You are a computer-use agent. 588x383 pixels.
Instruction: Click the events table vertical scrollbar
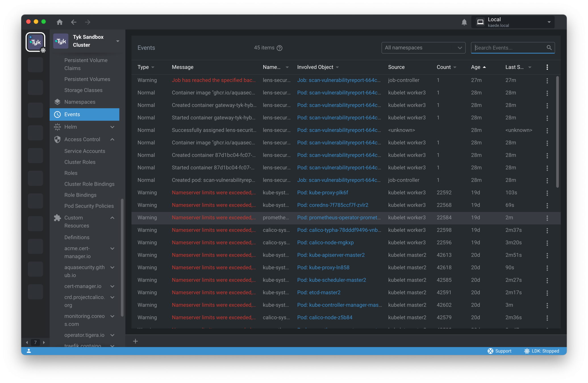pyautogui.click(x=557, y=132)
